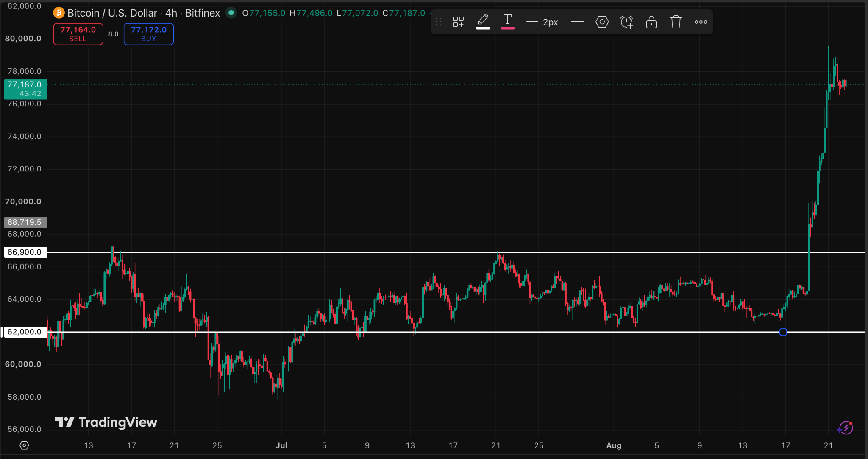Click the red SELL 77,164.0 button
Screen dimensions: 868x459
coord(78,34)
